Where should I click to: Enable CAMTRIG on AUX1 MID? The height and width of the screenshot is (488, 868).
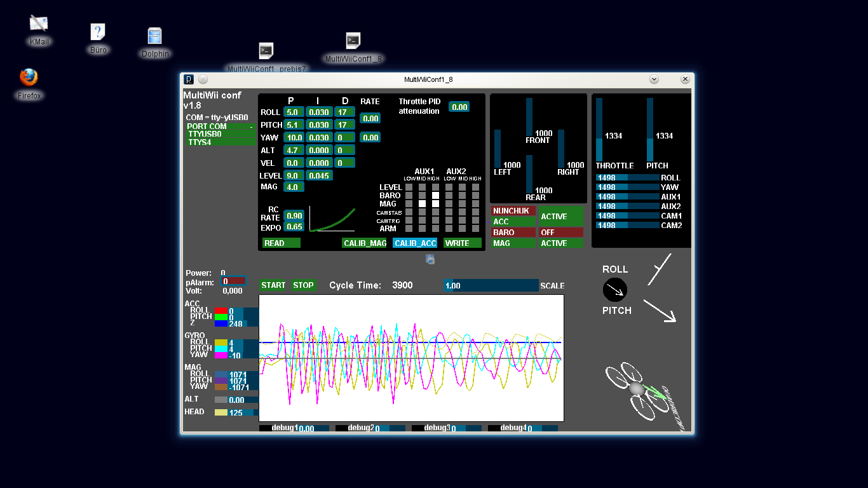pos(422,220)
